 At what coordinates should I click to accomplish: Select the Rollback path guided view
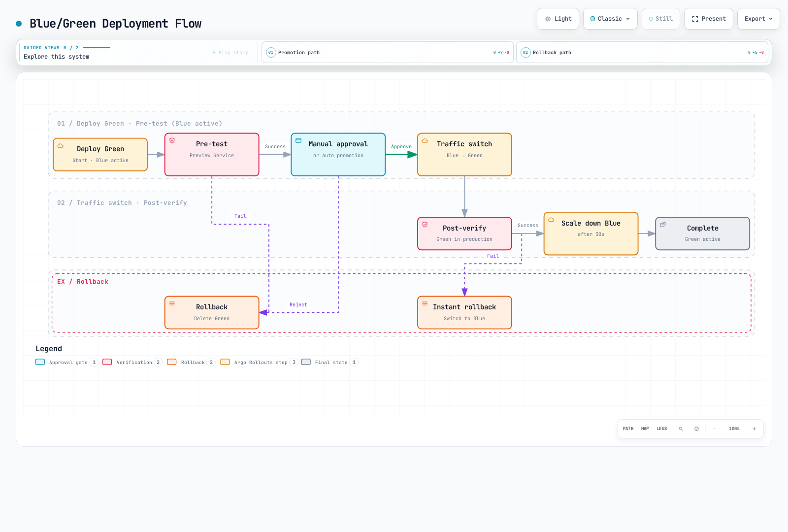642,52
